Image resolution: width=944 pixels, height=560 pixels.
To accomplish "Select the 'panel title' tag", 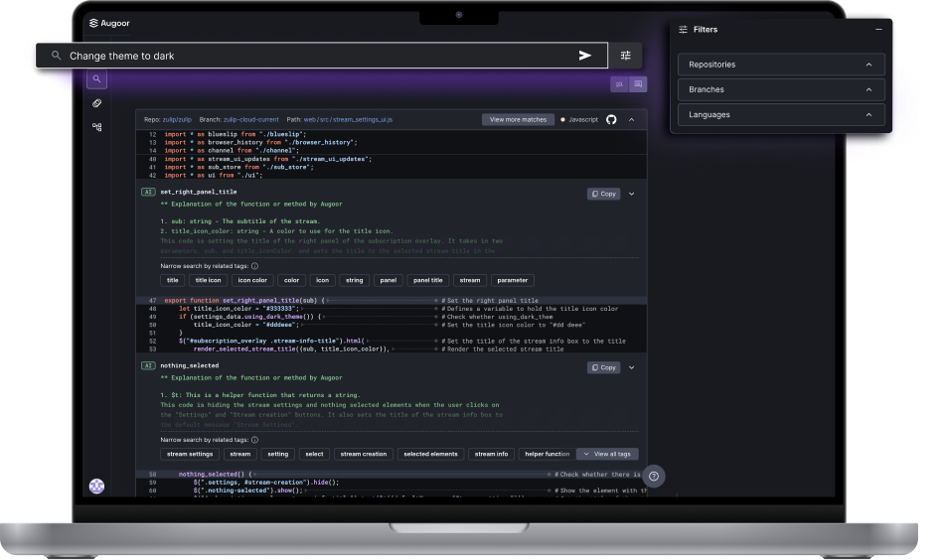I will click(428, 280).
